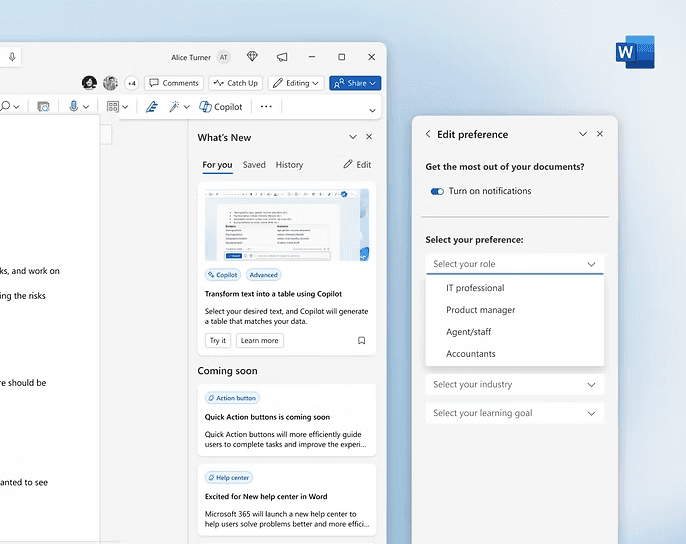Open the Comments pane

pyautogui.click(x=174, y=83)
